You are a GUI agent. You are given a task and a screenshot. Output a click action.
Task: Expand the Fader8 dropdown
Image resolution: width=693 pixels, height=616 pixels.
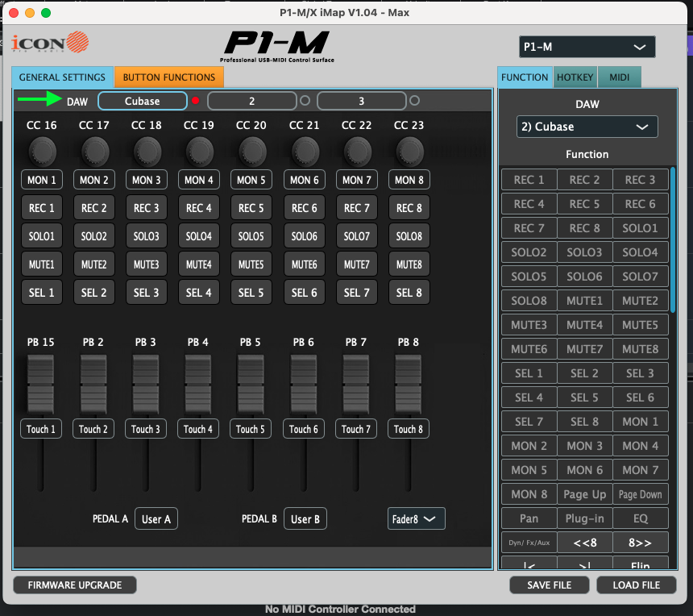pyautogui.click(x=416, y=518)
